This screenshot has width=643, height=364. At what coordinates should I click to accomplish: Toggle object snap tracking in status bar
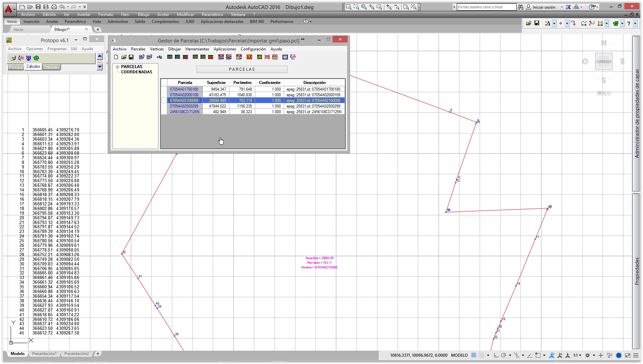pyautogui.click(x=529, y=355)
